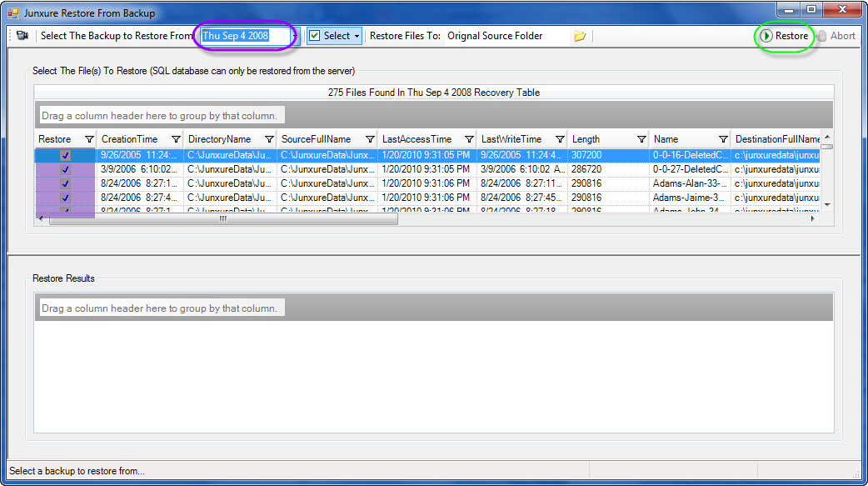Uncheck restore for 0-0-16-DeletedC row

tap(65, 155)
